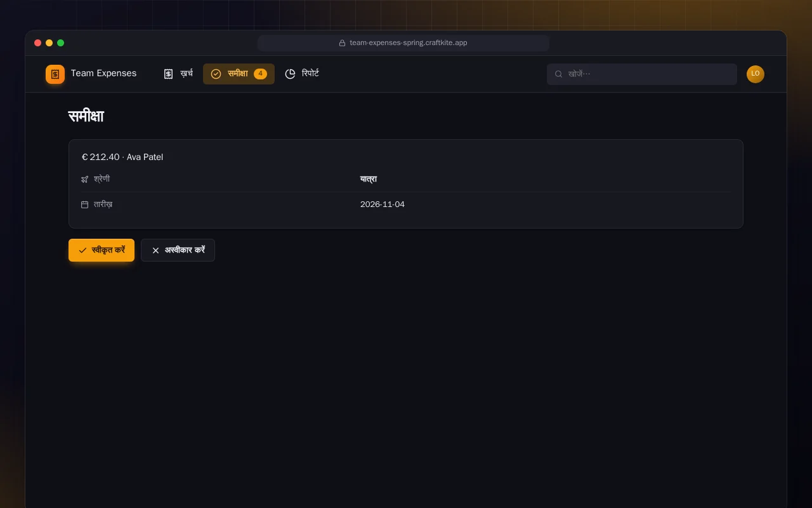Open the LO user avatar menu
The height and width of the screenshot is (508, 812).
tap(756, 74)
